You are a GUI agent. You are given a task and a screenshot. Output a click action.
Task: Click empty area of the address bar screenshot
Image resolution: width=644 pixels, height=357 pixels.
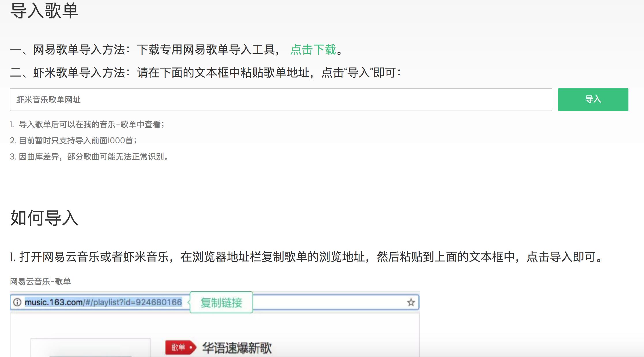(329, 302)
